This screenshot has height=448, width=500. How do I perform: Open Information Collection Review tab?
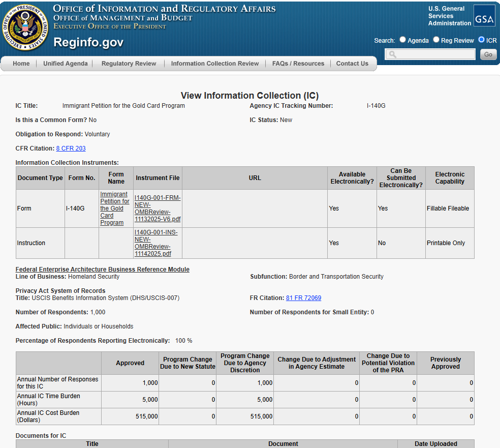click(215, 64)
